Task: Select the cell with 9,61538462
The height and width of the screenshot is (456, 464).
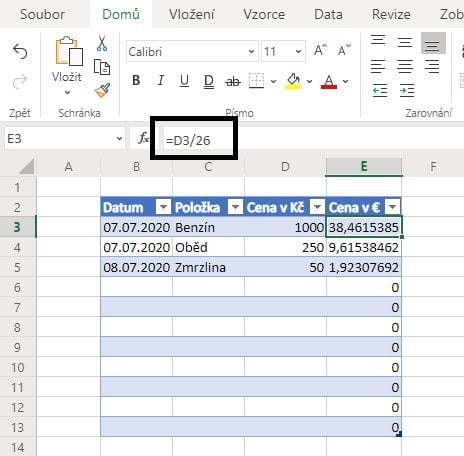Action: [364, 247]
